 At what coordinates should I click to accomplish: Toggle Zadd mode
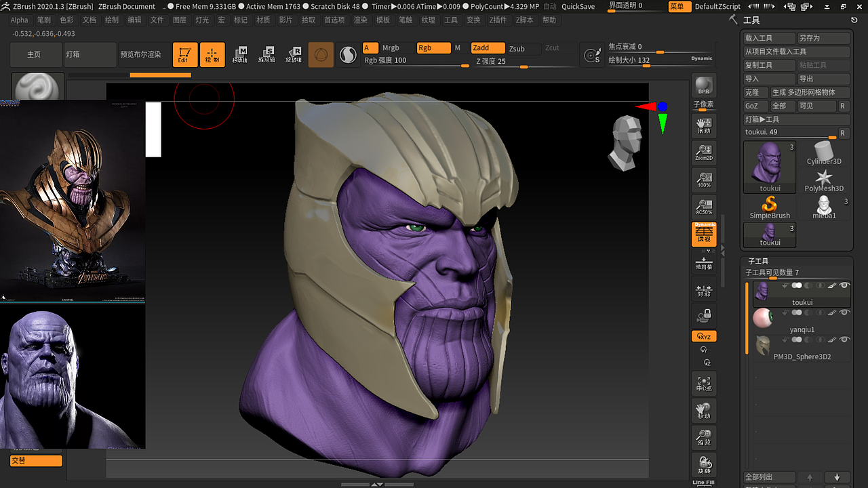click(x=488, y=48)
